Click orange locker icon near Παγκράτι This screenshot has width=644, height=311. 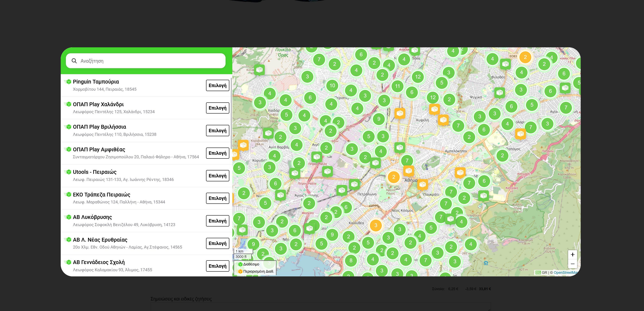[422, 185]
